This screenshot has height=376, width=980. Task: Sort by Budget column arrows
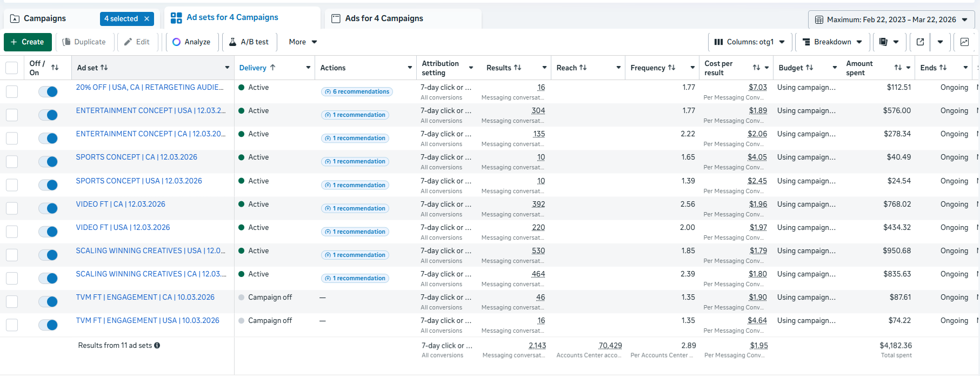(809, 68)
